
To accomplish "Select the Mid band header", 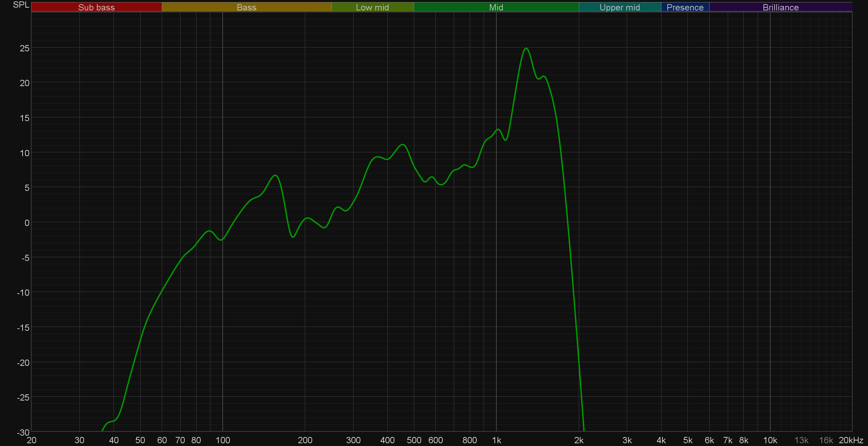I will coord(496,7).
